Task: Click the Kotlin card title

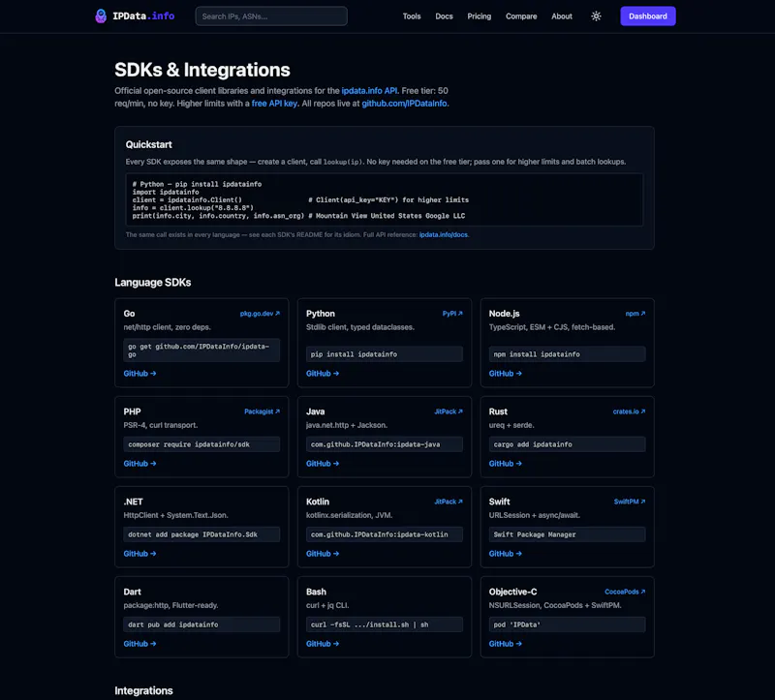Action: (x=318, y=502)
